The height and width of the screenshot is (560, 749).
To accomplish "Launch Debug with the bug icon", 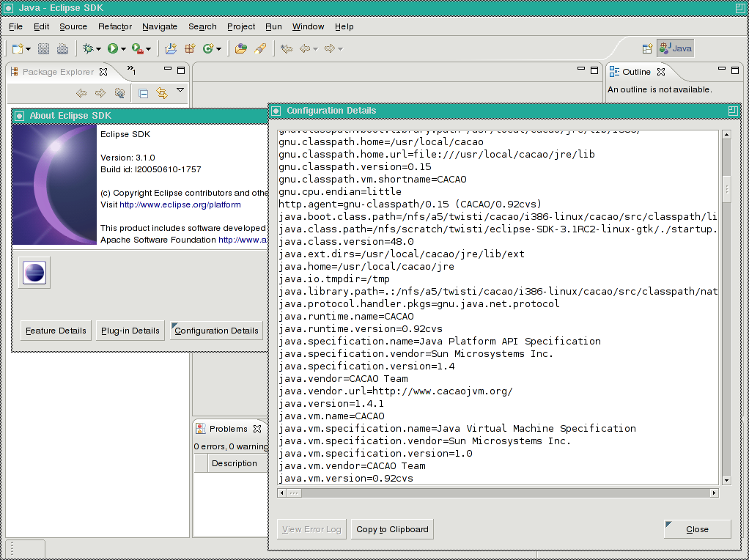I will tap(88, 48).
